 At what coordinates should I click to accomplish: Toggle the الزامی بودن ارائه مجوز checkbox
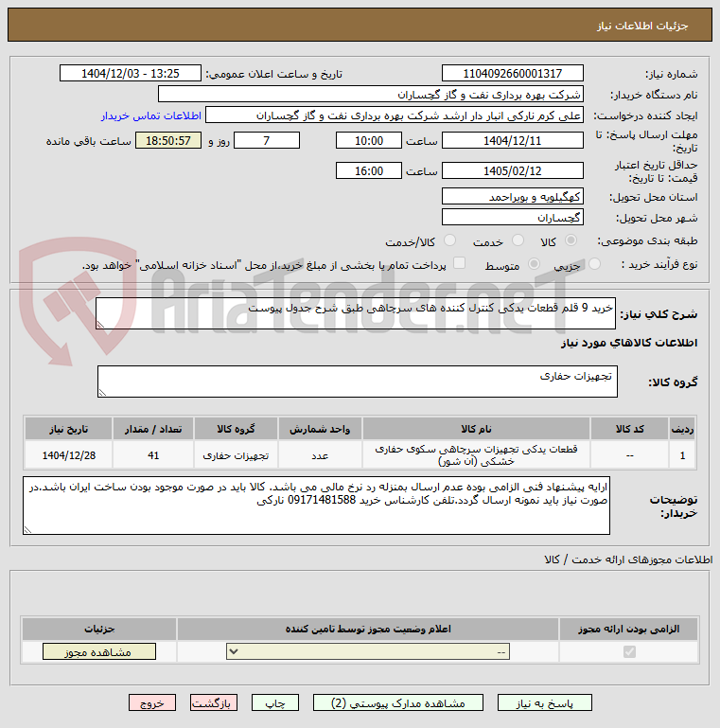(629, 652)
